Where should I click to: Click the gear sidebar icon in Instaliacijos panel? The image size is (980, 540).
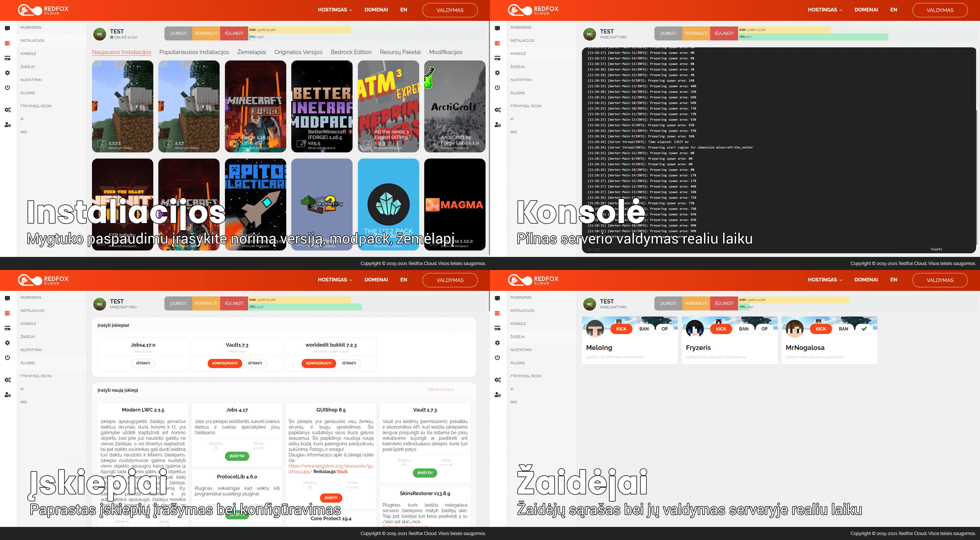tap(8, 73)
